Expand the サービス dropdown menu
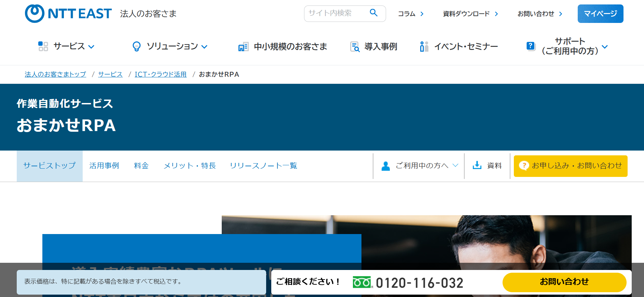 [x=91, y=47]
